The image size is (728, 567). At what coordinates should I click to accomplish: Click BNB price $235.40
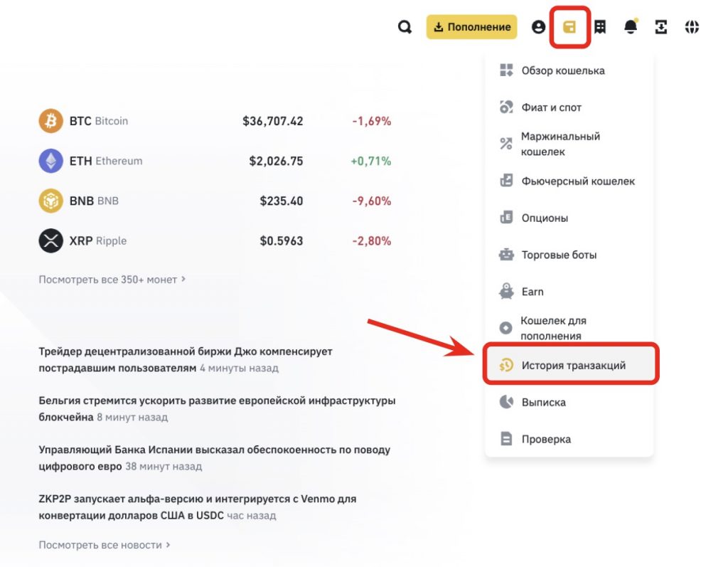point(282,201)
